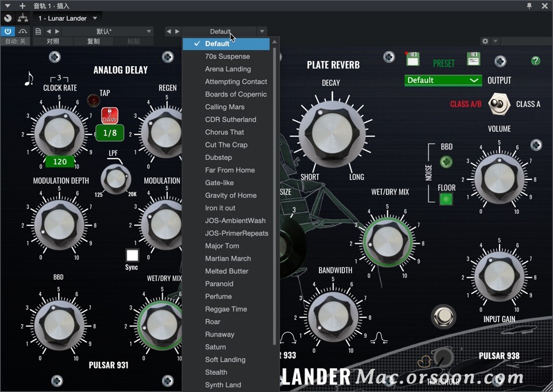553x392 pixels.
Task: Load preset with right floppy disk icon
Action: (473, 59)
